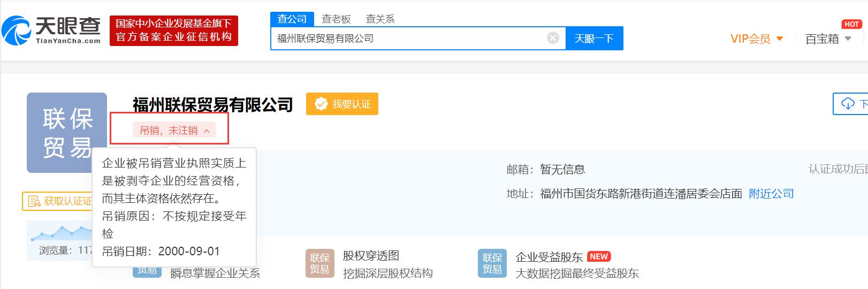Switch to the 查关系 tab
The width and height of the screenshot is (868, 289).
[380, 19]
